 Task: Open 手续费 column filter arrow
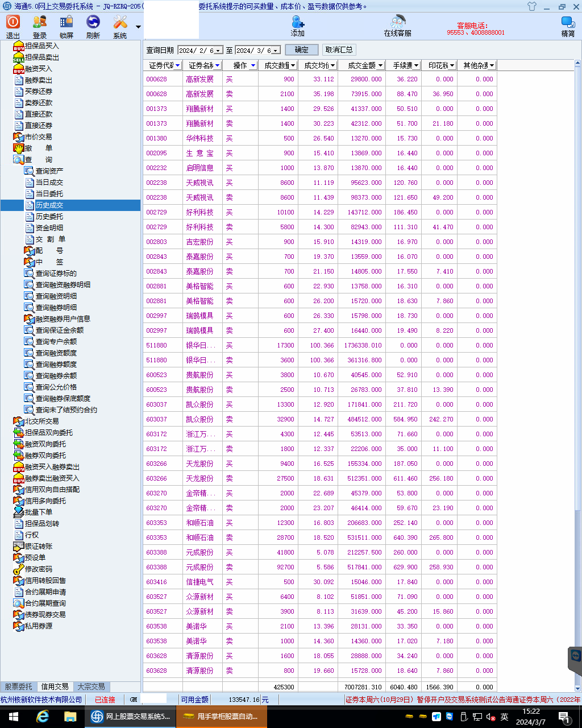[417, 65]
